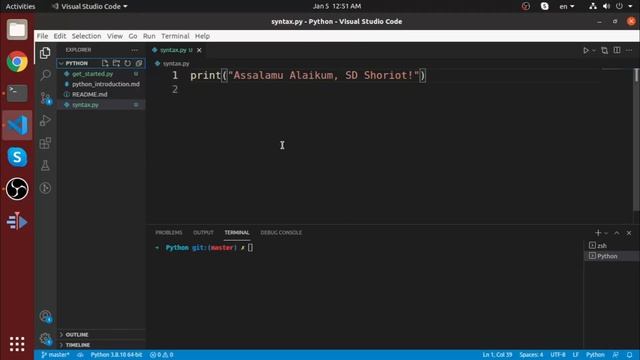This screenshot has width=640, height=360.
Task: Open the run options dropdown arrow
Action: click(594, 51)
